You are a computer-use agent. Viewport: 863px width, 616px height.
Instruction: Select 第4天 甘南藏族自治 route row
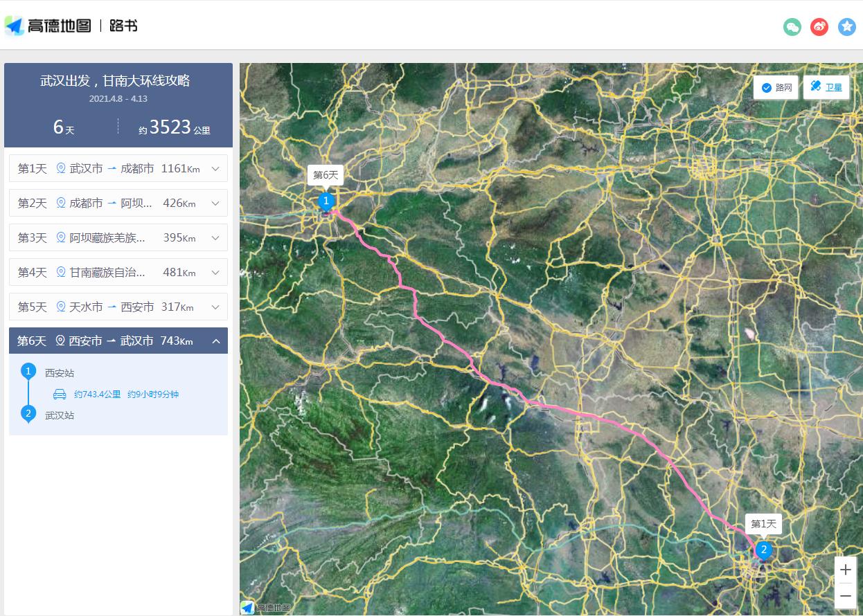point(118,272)
